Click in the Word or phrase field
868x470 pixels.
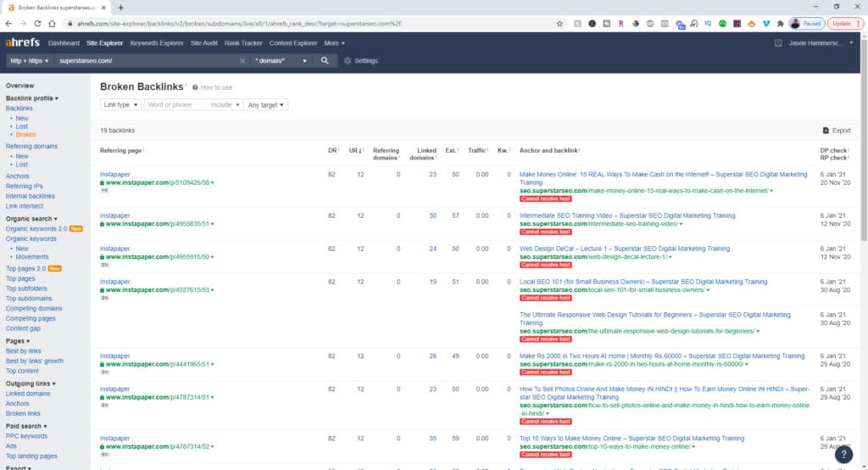pos(176,104)
